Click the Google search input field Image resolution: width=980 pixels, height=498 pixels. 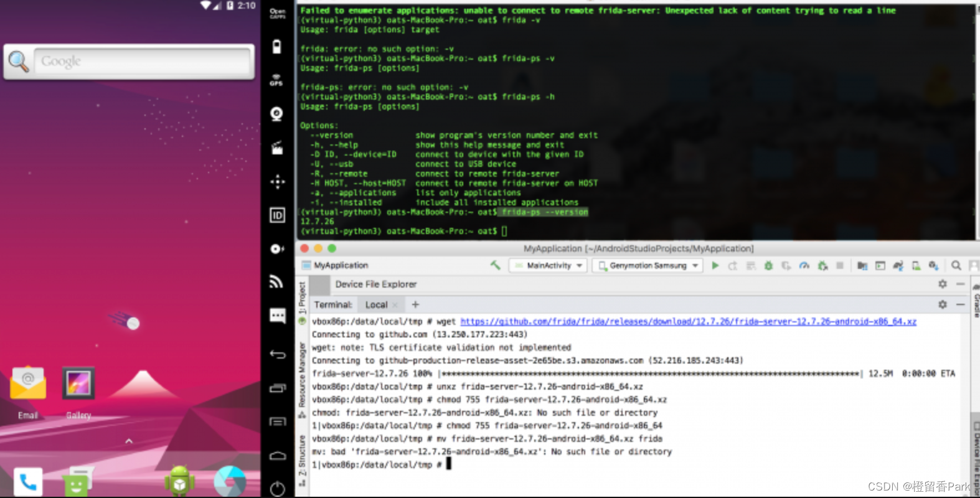[x=142, y=61]
